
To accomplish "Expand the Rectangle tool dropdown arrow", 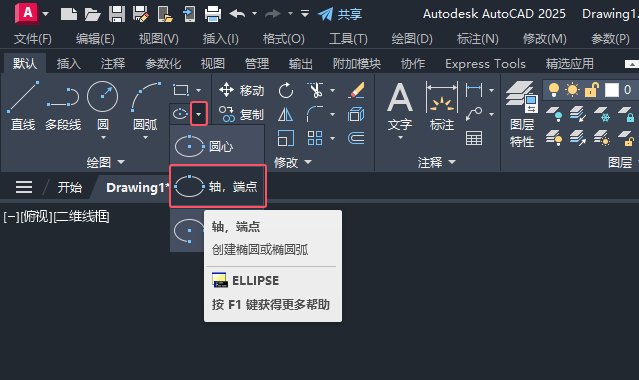I will coord(198,90).
